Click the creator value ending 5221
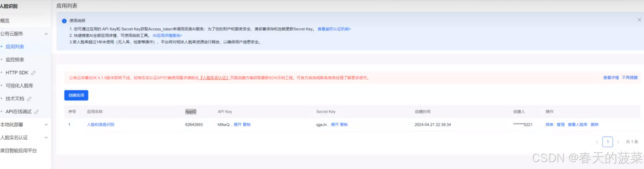 click(522, 125)
